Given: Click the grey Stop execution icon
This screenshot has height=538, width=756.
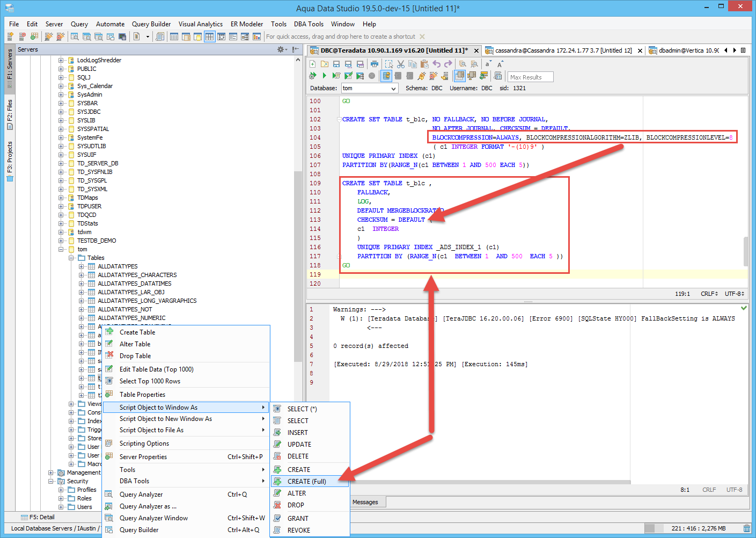Looking at the screenshot, I should pos(371,76).
